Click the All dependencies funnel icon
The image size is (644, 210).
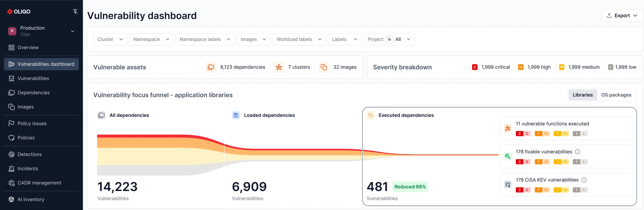(101, 115)
